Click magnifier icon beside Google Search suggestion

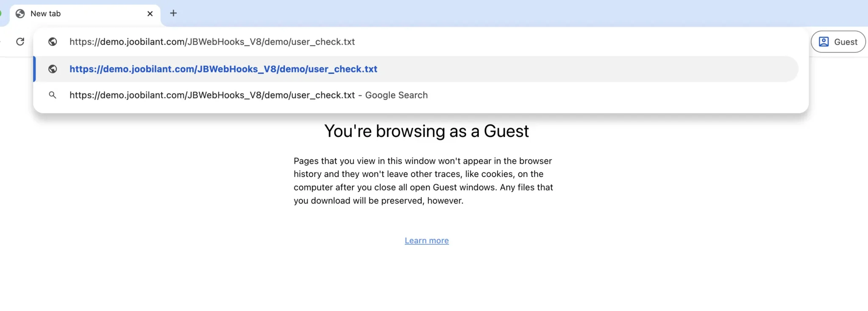tap(53, 95)
